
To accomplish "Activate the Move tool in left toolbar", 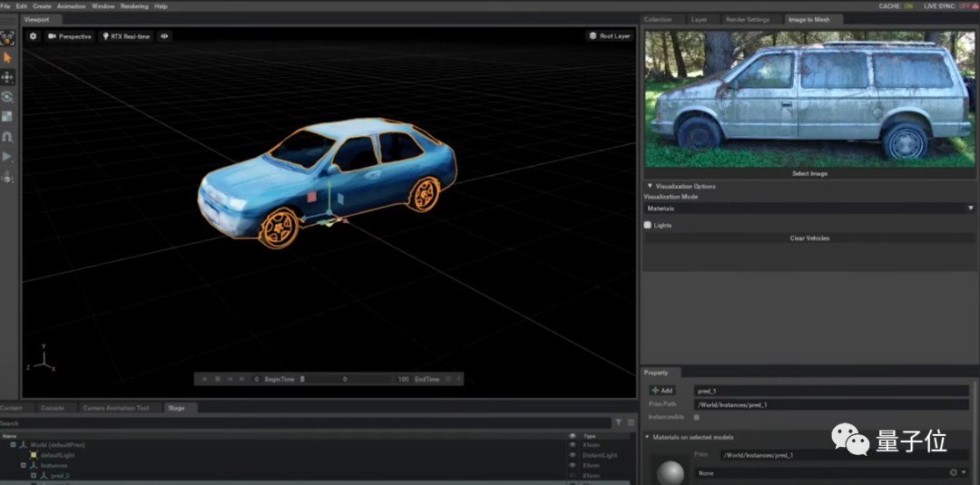I will 7,77.
